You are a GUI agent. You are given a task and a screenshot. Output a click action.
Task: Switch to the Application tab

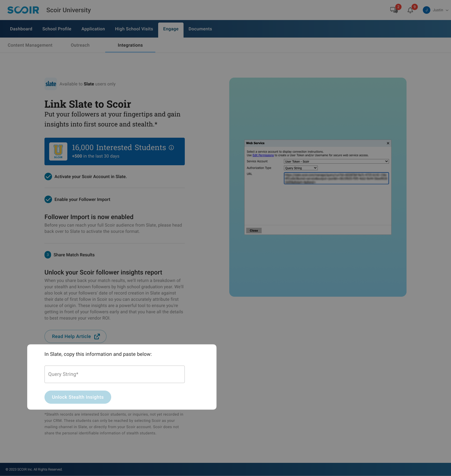[93, 29]
